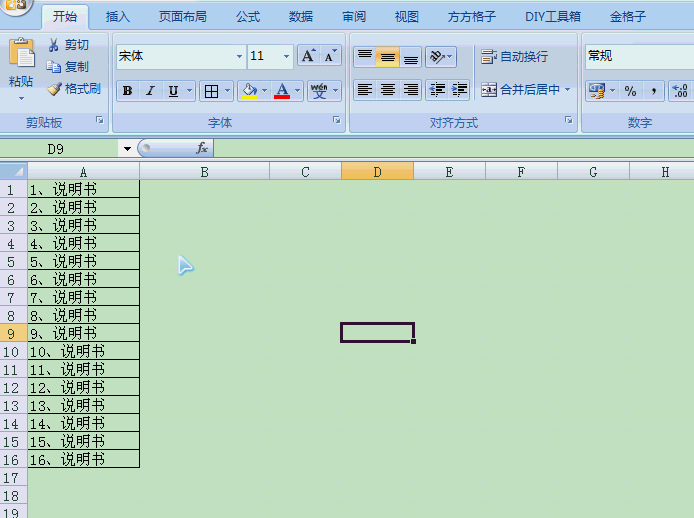Click the Cut (剪切) scissors icon
This screenshot has height=518, width=694.
click(54, 45)
